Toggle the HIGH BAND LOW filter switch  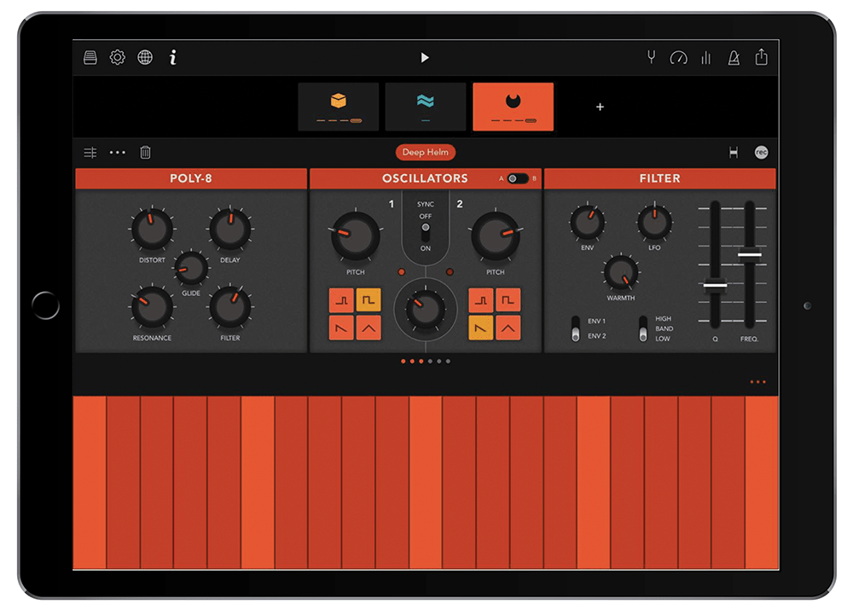[x=643, y=328]
